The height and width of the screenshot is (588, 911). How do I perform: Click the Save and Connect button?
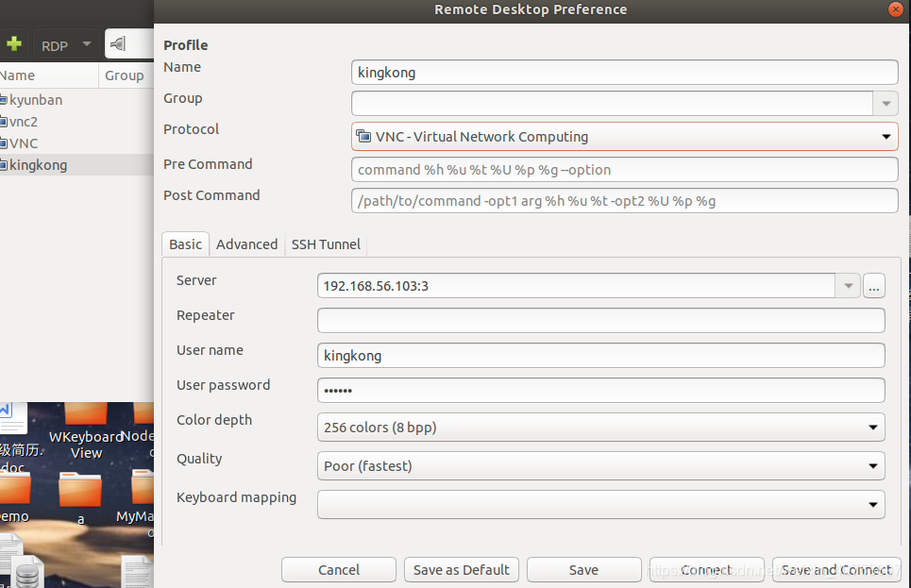(836, 570)
